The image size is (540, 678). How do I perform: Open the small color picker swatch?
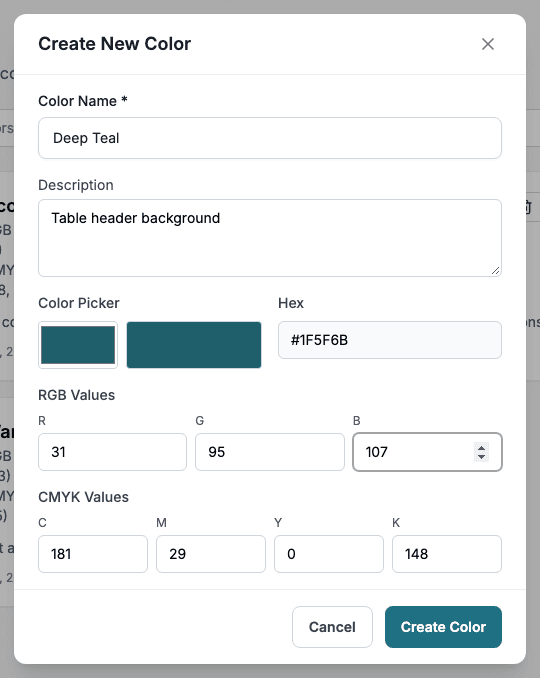(78, 345)
